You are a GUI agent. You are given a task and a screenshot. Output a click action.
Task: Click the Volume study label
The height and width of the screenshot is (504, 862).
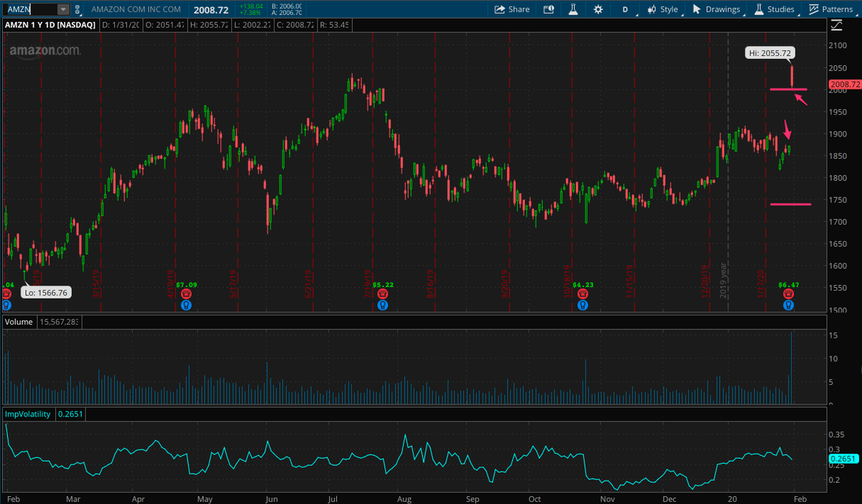[x=19, y=322]
